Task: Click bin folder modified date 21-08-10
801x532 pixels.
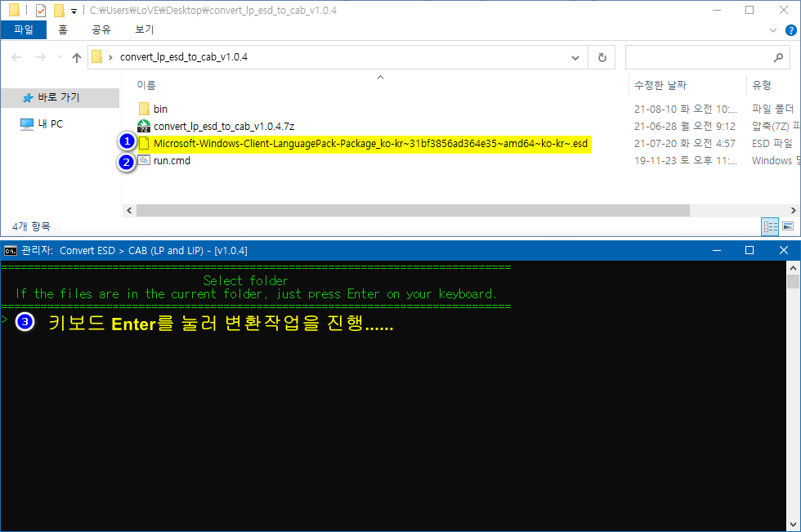Action: pyautogui.click(x=685, y=110)
